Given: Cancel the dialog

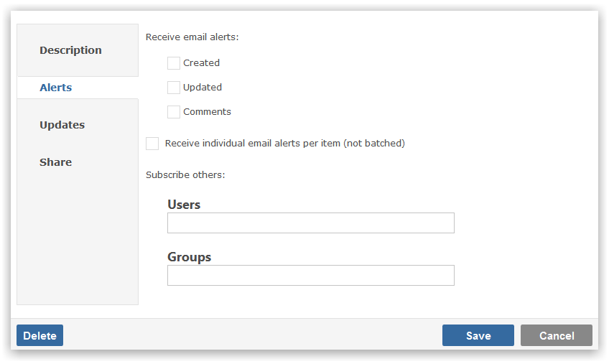Looking at the screenshot, I should tap(557, 335).
